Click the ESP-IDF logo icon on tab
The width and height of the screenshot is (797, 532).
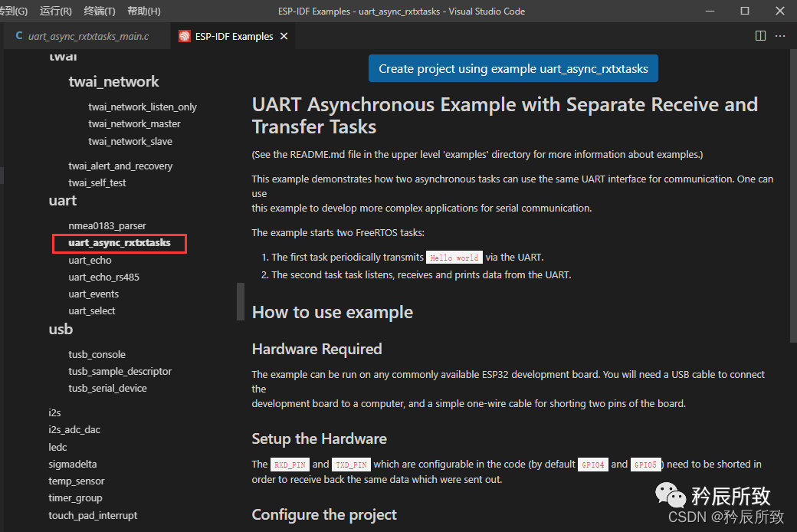tap(185, 37)
